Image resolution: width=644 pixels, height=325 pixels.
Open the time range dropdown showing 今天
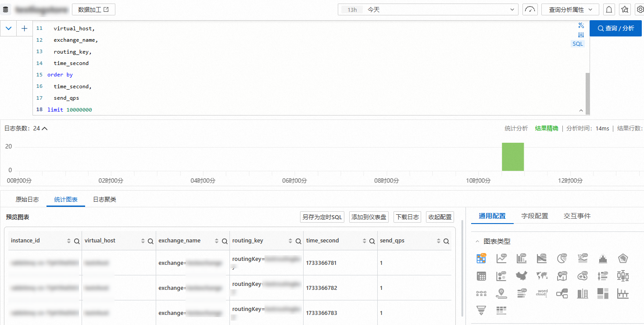point(429,9)
